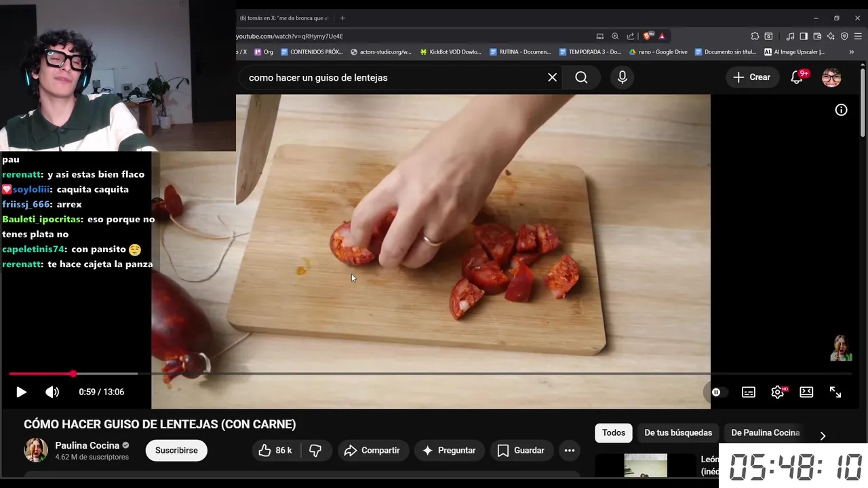
Task: Toggle subtitles/closed captions button
Action: 749,392
